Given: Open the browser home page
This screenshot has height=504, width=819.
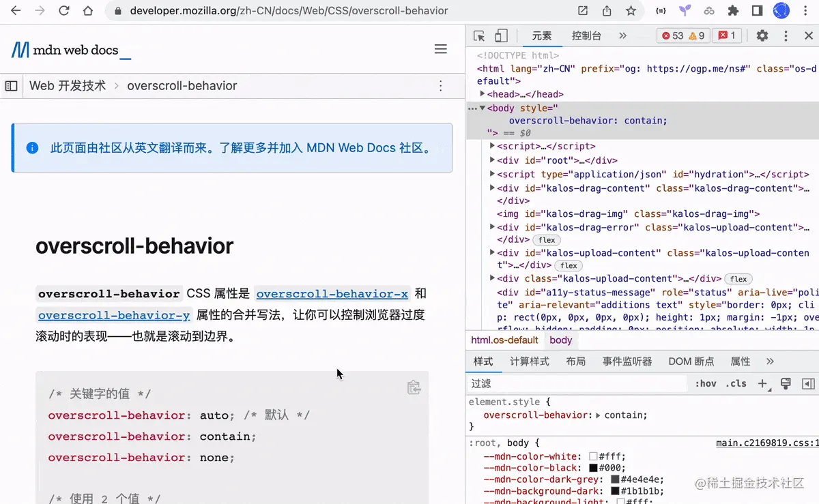Looking at the screenshot, I should pyautogui.click(x=88, y=11).
